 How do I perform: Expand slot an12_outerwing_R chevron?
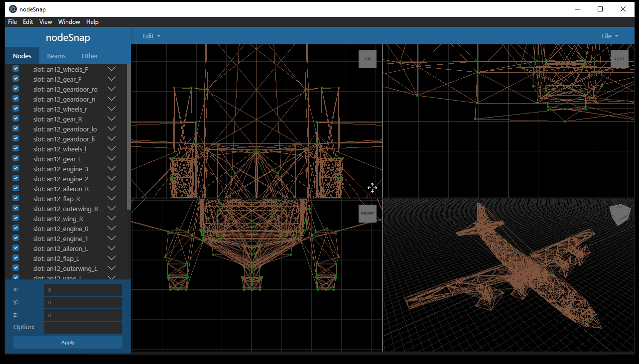112,209
